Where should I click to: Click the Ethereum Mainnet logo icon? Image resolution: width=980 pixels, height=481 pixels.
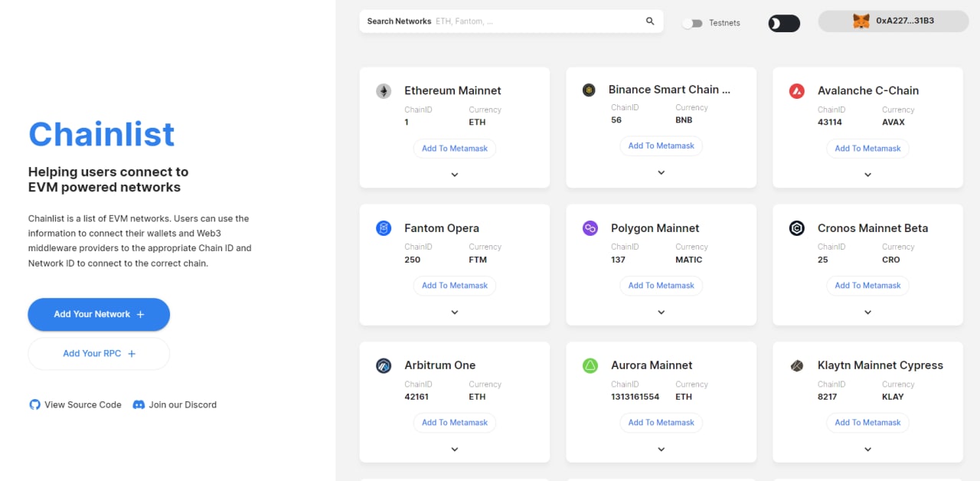click(x=384, y=91)
